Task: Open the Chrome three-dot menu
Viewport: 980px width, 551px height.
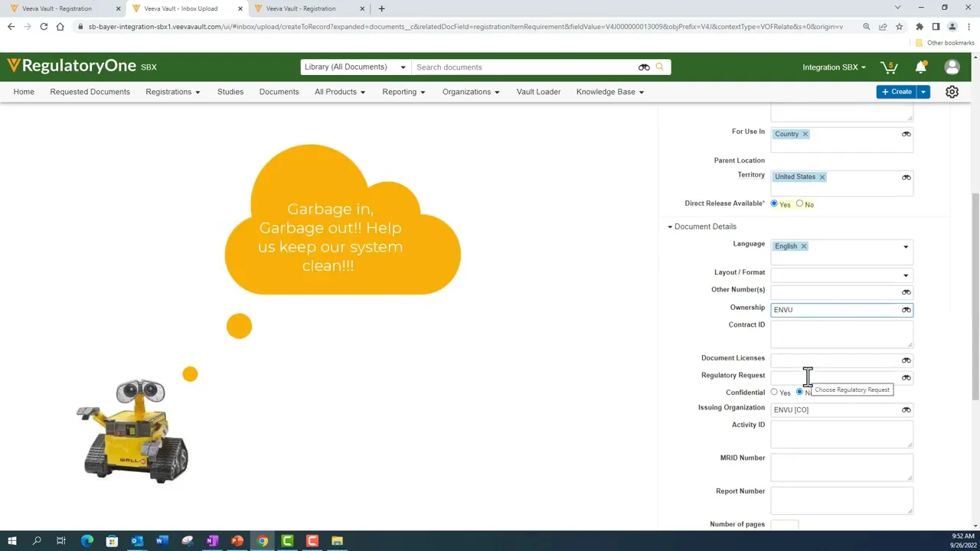Action: [x=969, y=27]
